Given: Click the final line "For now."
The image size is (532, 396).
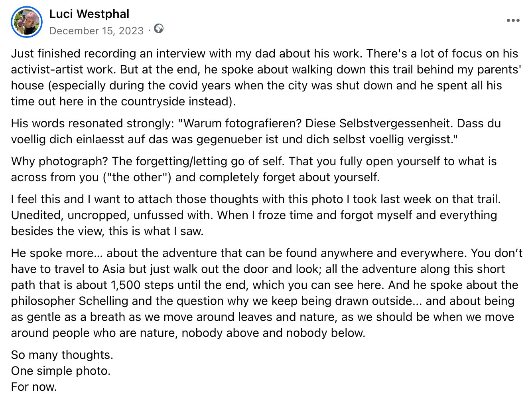Looking at the screenshot, I should point(34,387).
